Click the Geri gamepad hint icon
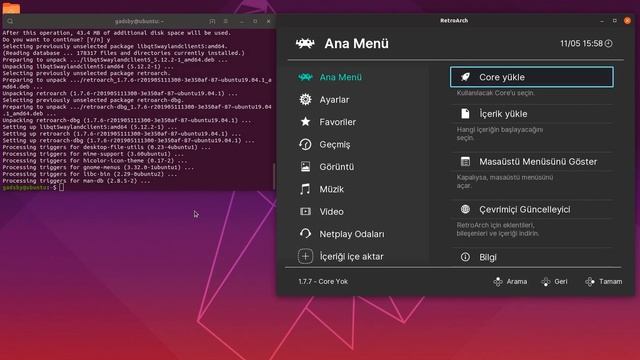This screenshot has width=640, height=360. coord(546,282)
